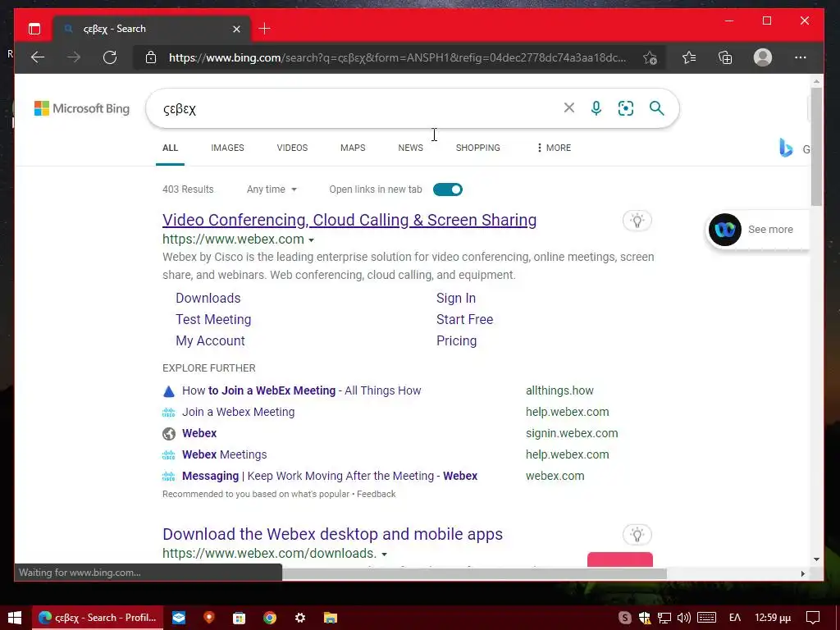840x630 pixels.
Task: Open Join a Webex Meeting link
Action: click(x=239, y=412)
